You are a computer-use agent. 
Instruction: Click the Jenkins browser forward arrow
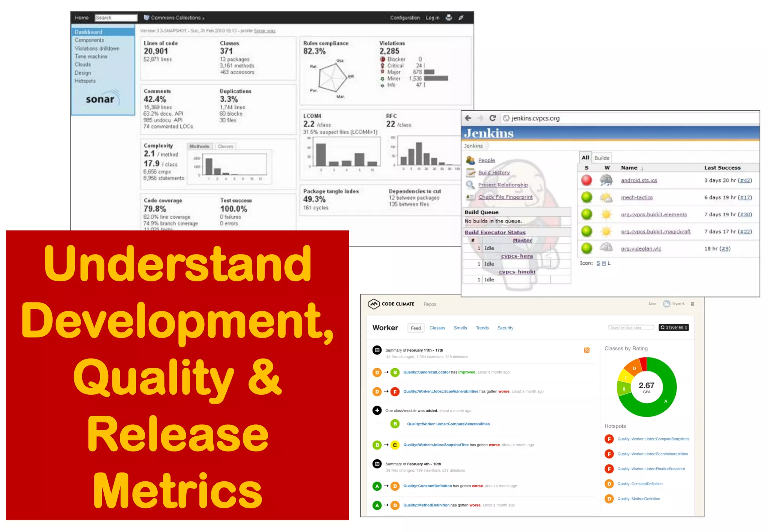480,118
